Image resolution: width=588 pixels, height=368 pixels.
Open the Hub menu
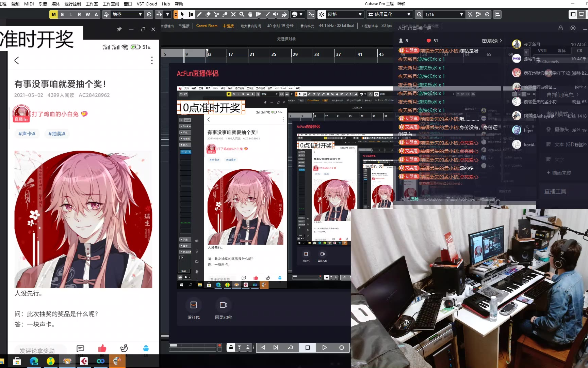pos(166,4)
